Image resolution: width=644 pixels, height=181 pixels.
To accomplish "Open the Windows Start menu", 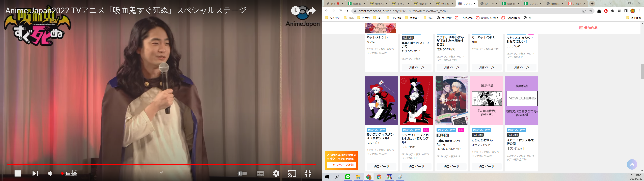I will click(327, 177).
